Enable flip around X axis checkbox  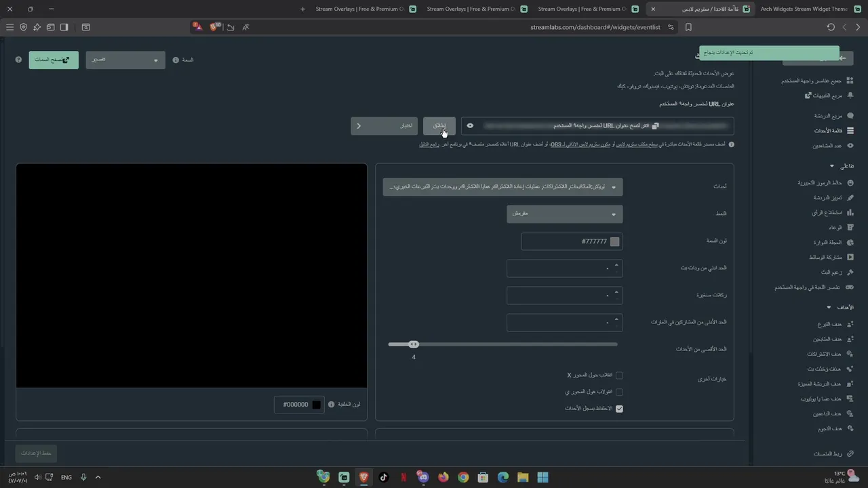[x=619, y=375]
